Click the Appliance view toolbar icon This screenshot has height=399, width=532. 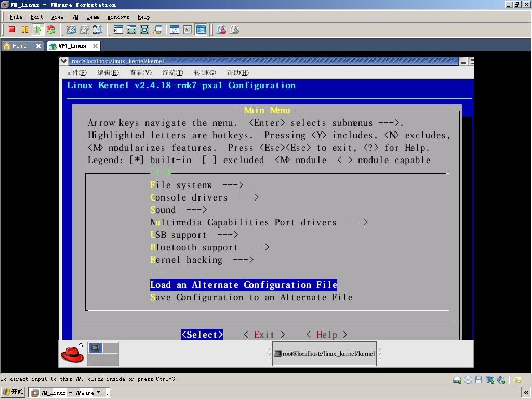pos(188,30)
